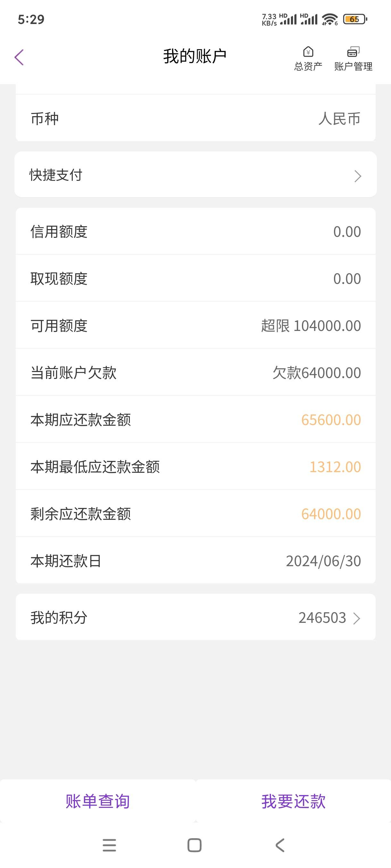The image size is (391, 868).
Task: Tap the Wi-Fi status icon
Action: pos(329,19)
